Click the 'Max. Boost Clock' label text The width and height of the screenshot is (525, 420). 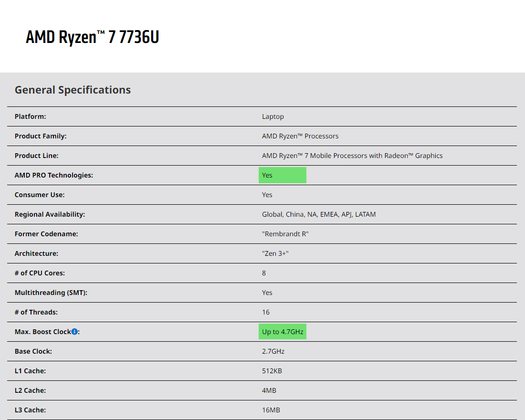[x=43, y=332]
